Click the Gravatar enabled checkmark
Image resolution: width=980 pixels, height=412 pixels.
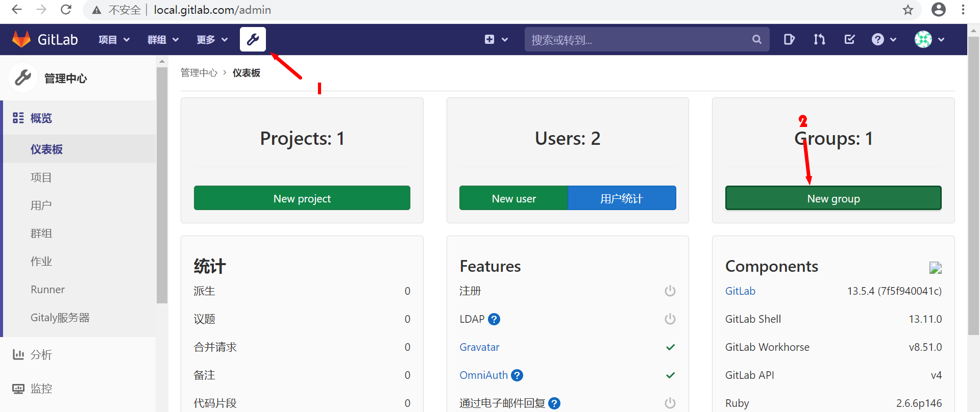671,347
